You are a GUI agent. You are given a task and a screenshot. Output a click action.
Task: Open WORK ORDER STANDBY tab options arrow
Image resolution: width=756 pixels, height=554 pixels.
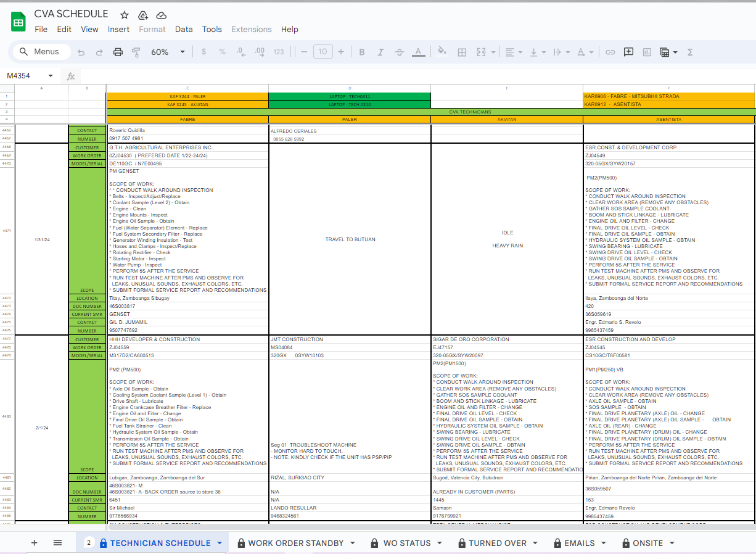[x=353, y=543]
